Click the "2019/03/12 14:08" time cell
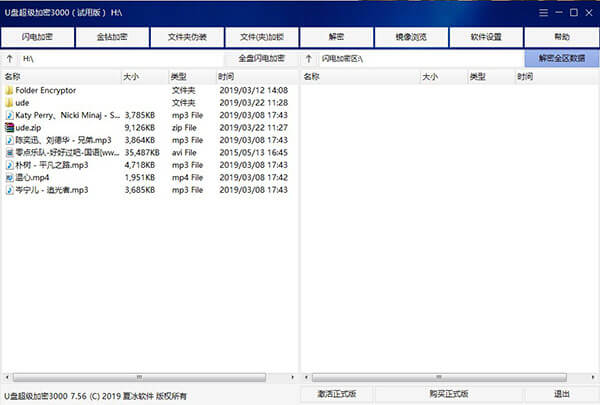The image size is (600, 405). click(253, 90)
